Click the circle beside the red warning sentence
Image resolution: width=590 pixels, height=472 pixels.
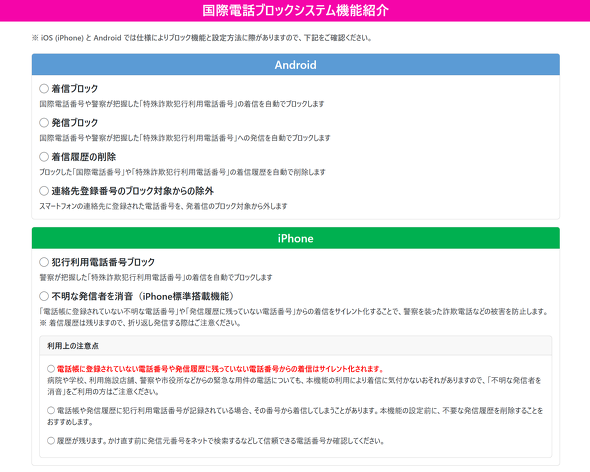51,368
